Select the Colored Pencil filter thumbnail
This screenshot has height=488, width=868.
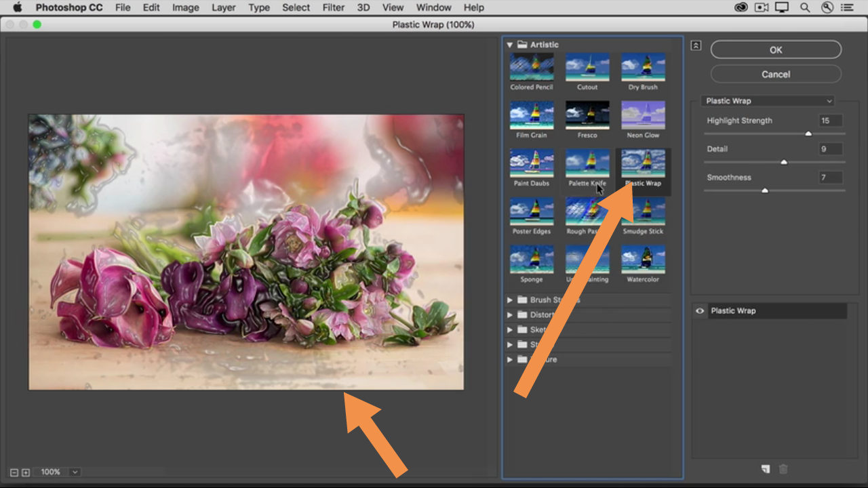pos(532,68)
